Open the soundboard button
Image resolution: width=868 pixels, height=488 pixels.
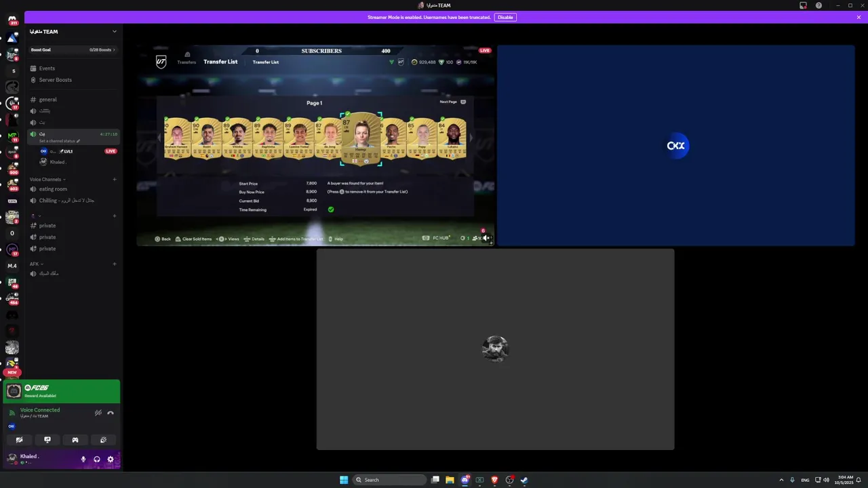[x=103, y=440]
